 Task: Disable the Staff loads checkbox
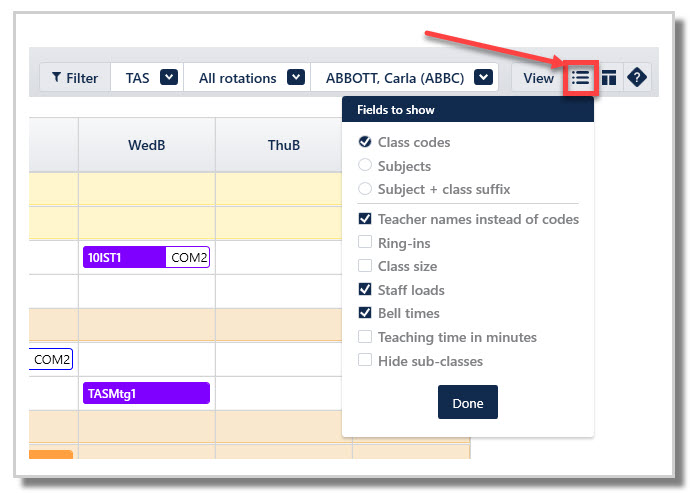point(365,289)
